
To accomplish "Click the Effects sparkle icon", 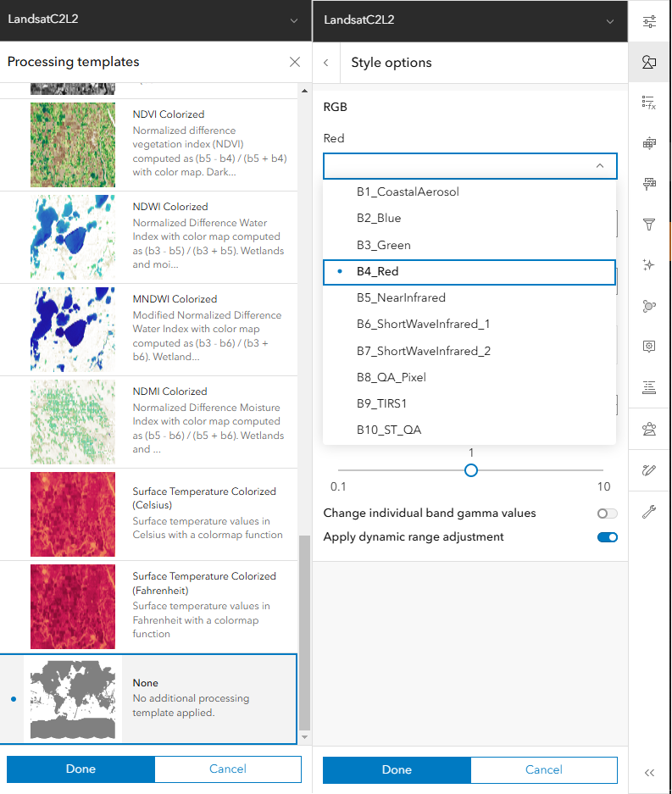I will point(649,265).
